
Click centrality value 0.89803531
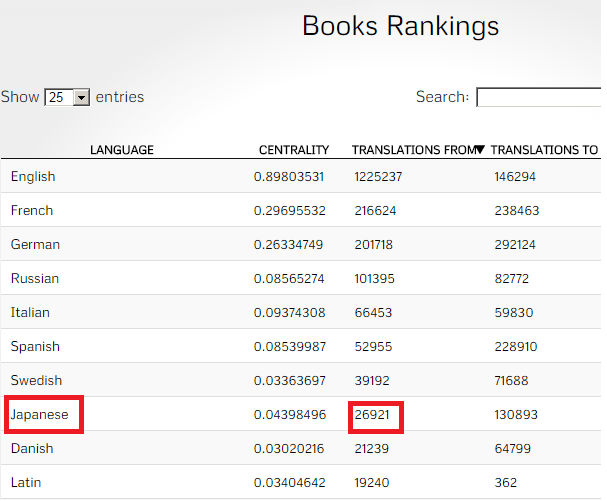point(289,177)
